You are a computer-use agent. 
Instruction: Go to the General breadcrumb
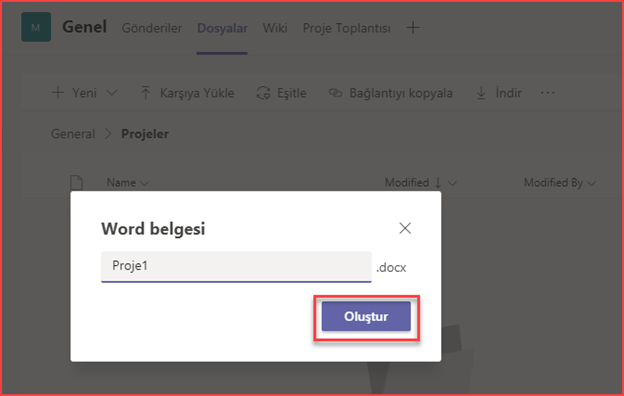[73, 134]
